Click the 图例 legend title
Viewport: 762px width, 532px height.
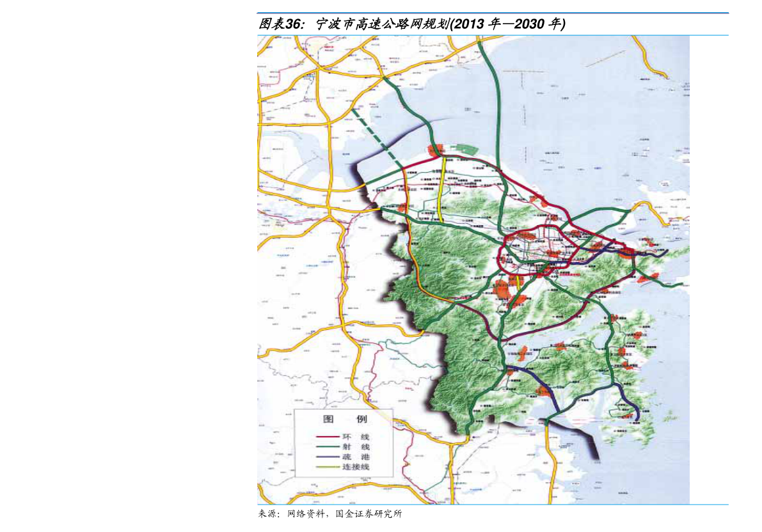click(344, 420)
